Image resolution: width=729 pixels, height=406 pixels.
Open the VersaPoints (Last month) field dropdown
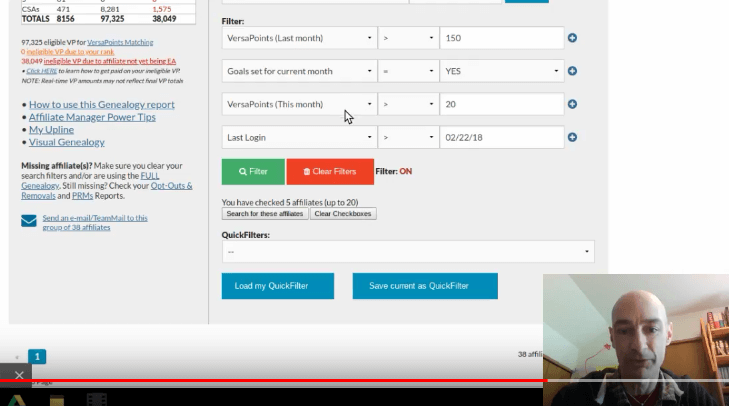click(298, 38)
